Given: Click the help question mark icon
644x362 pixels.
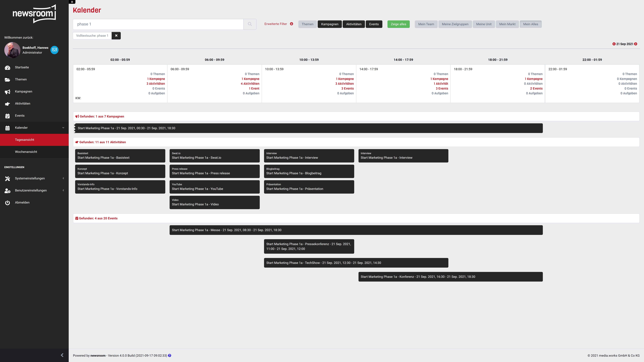Looking at the screenshot, I should click(x=169, y=355).
